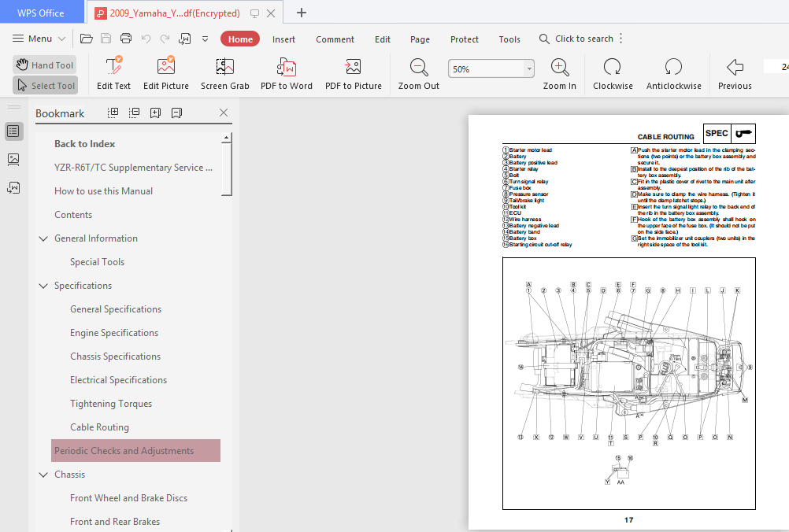Select Periodic Checks and Adjustments bookmark

pyautogui.click(x=135, y=450)
